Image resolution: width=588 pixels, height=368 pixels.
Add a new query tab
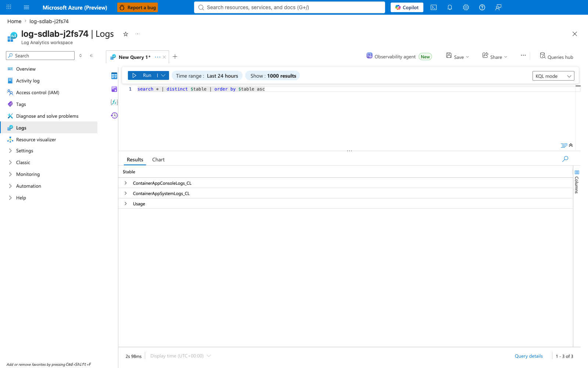coord(175,57)
